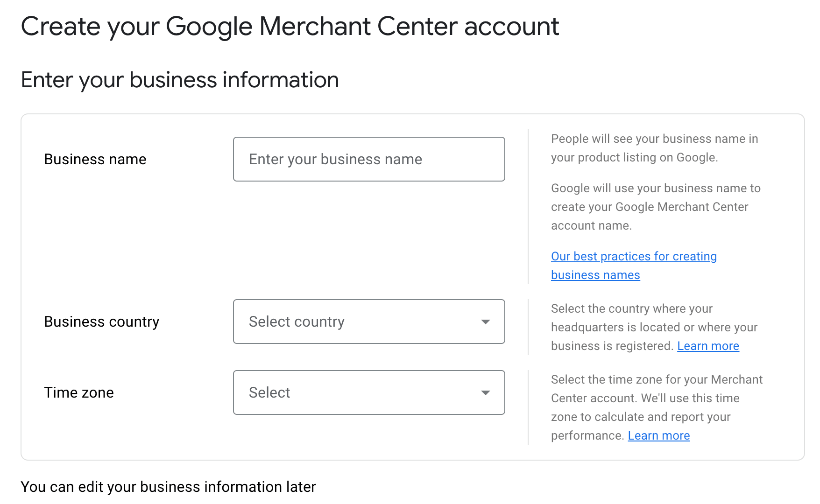Click the Create your Google Merchant Center heading
820x504 pixels.
[290, 27]
